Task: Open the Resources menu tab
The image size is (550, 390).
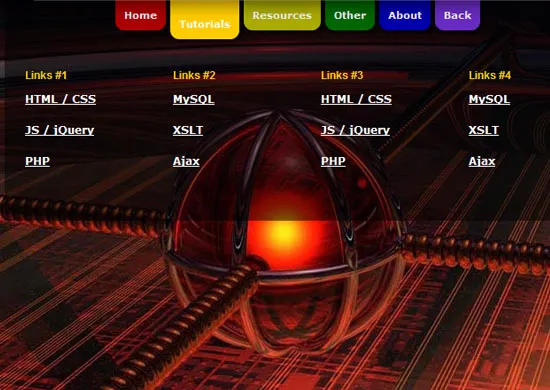Action: click(282, 15)
